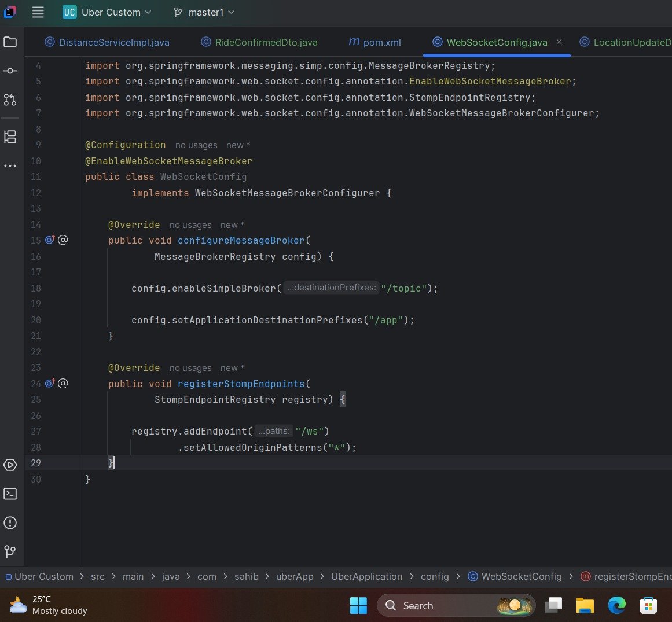Click 'no usages' hint above WebSocketConfig class
The height and width of the screenshot is (622, 672).
tap(196, 145)
